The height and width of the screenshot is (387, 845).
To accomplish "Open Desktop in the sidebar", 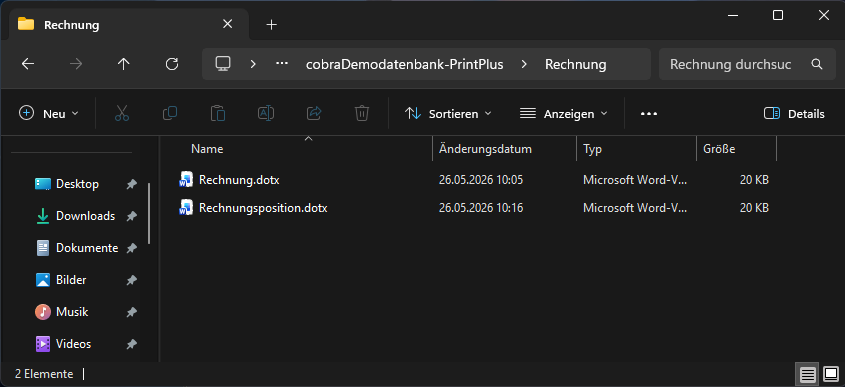I will (x=77, y=184).
